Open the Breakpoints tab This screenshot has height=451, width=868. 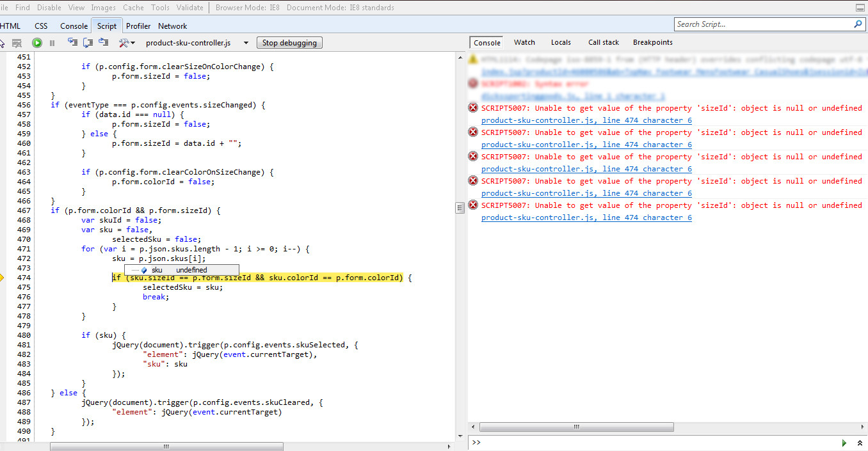(653, 42)
